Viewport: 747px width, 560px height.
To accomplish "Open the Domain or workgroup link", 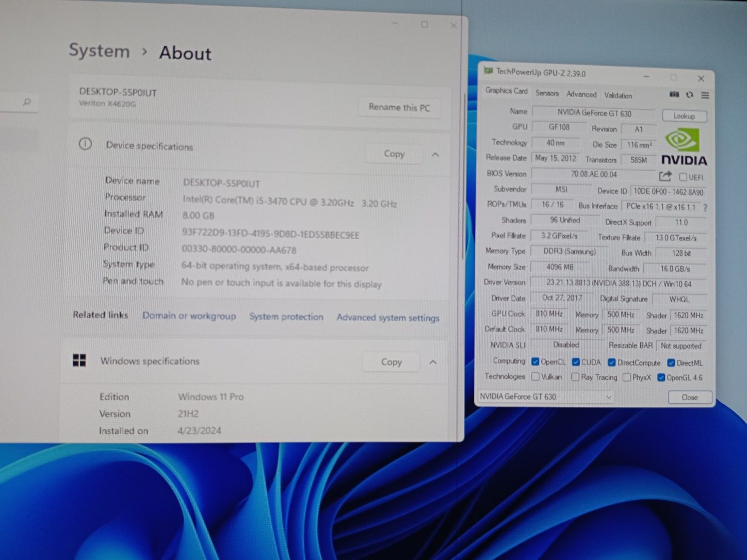I will click(189, 316).
